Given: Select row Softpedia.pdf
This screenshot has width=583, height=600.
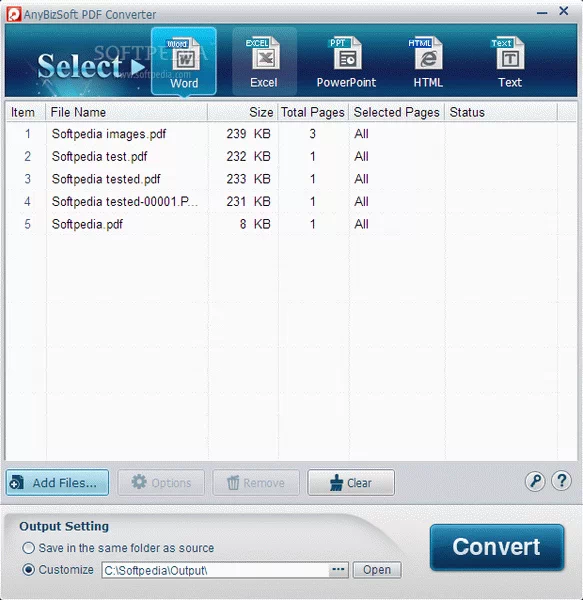Looking at the screenshot, I should [x=291, y=224].
